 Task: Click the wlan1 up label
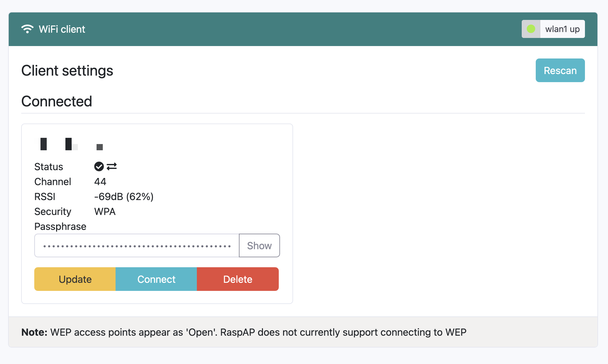(x=563, y=29)
